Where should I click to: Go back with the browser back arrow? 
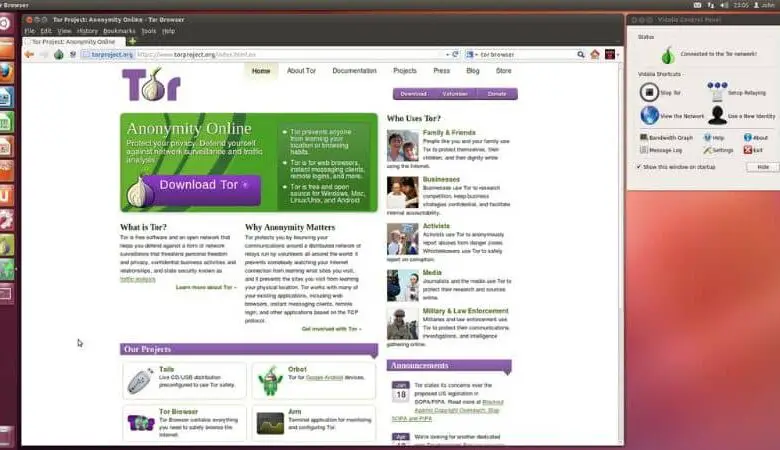[29, 54]
